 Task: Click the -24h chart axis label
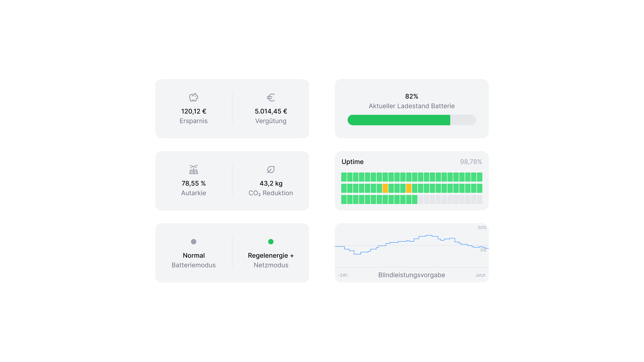pyautogui.click(x=343, y=275)
